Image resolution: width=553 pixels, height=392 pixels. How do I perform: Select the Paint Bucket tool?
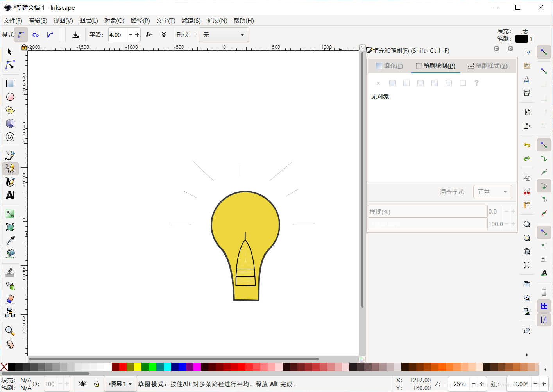tap(10, 254)
